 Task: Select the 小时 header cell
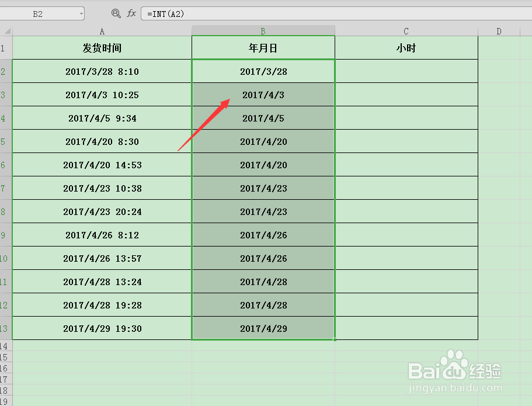click(x=406, y=48)
